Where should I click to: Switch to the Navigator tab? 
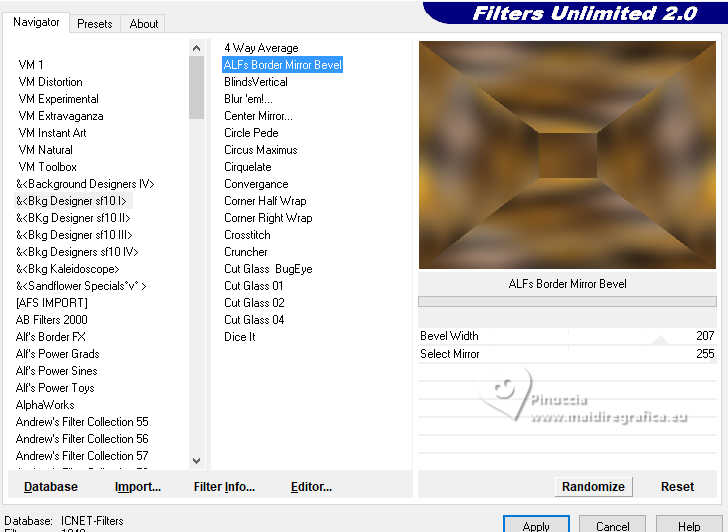(36, 22)
